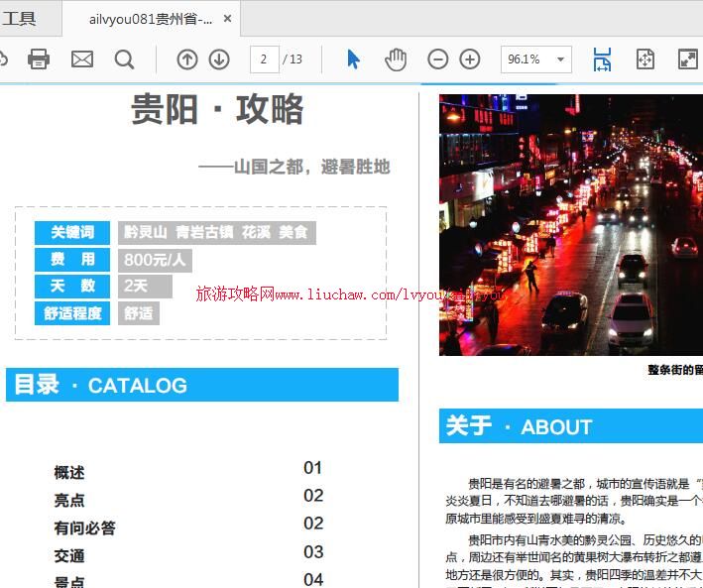This screenshot has height=588, width=703.
Task: Activate the hand pan tool
Action: (x=396, y=59)
